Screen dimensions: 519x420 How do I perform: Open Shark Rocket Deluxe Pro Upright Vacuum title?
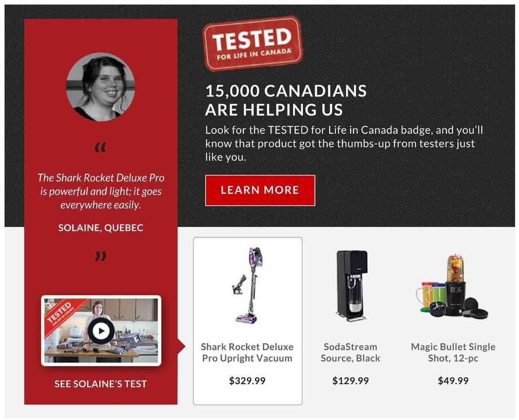point(247,352)
